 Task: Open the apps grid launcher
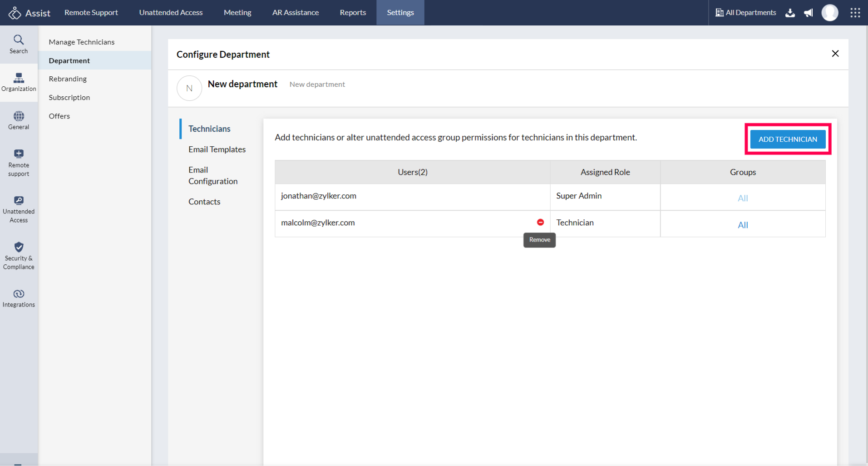coord(855,13)
